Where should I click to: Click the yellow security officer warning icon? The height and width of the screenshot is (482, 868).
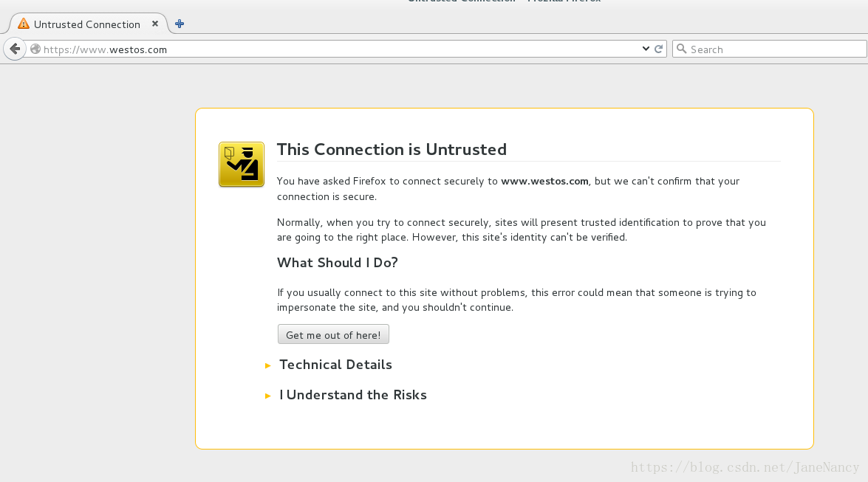[242, 165]
